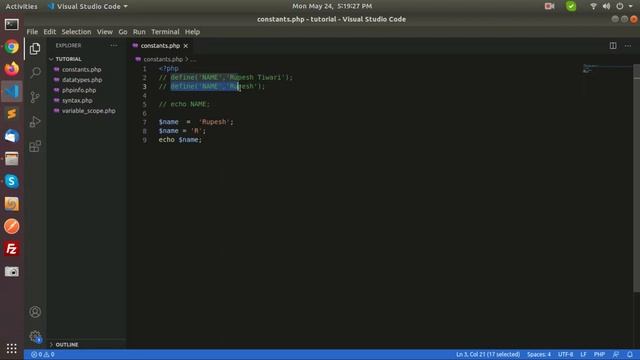Open datatypes.php in the file tree
The image size is (640, 360).
[x=82, y=80]
